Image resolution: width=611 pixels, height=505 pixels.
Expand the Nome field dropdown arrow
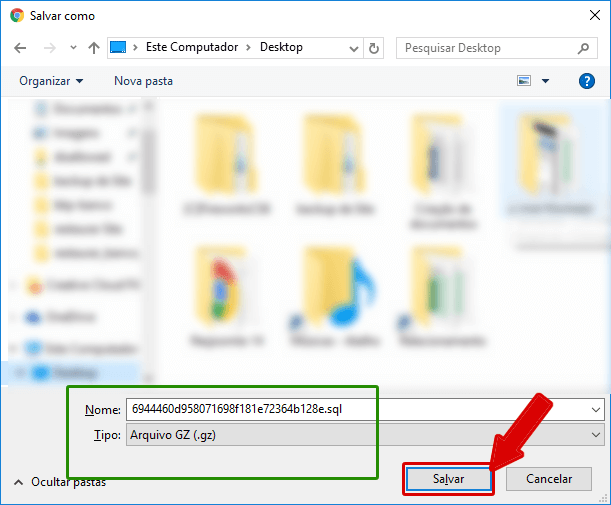(x=595, y=410)
